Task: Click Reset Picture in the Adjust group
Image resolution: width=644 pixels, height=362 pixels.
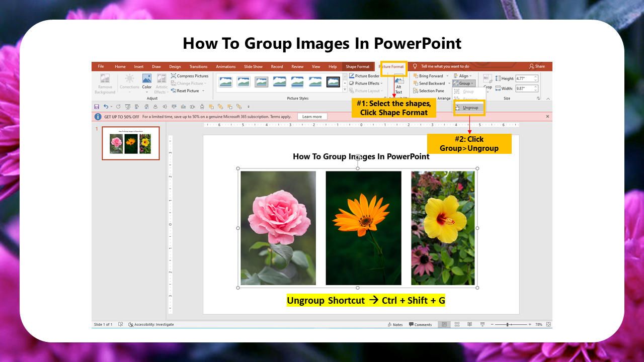Action: [188, 91]
